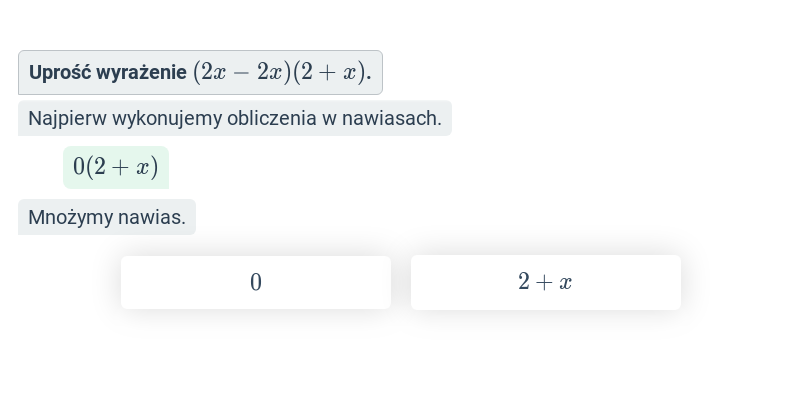Viewport: 800px width, 400px height.
Task: Click the (2 + x) bracket in the task header
Action: [x=330, y=72]
